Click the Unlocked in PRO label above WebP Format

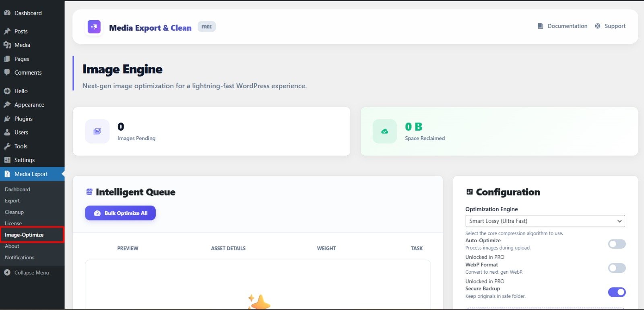click(485, 257)
